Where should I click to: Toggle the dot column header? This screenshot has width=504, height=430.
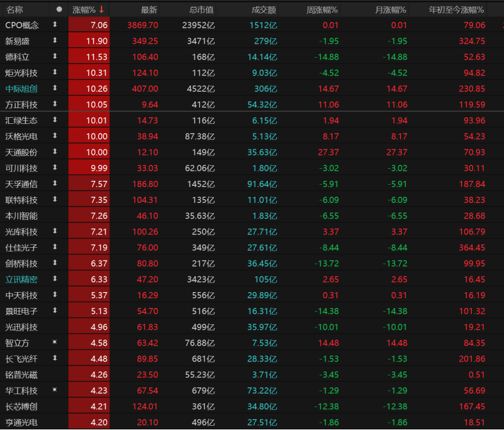[x=59, y=9]
